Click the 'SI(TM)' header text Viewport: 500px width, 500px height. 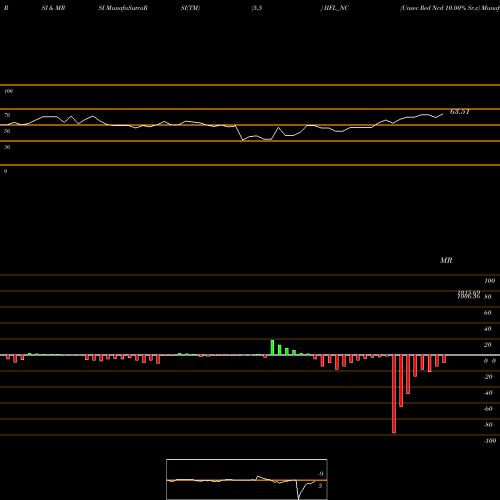(x=190, y=8)
